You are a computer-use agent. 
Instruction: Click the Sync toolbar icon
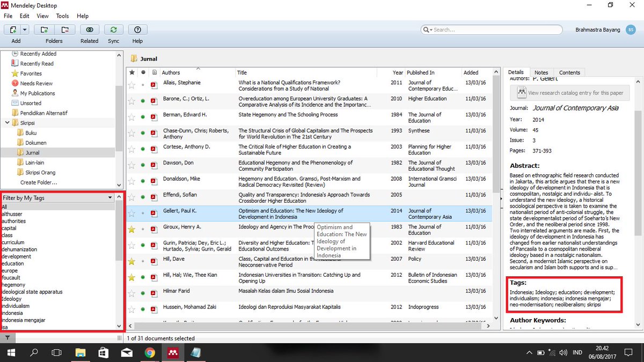[x=113, y=30]
